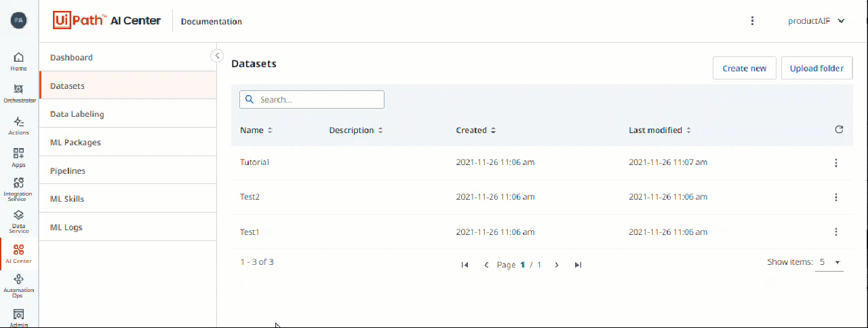
Task: Open Automation Ops from the left rail
Action: point(18,286)
